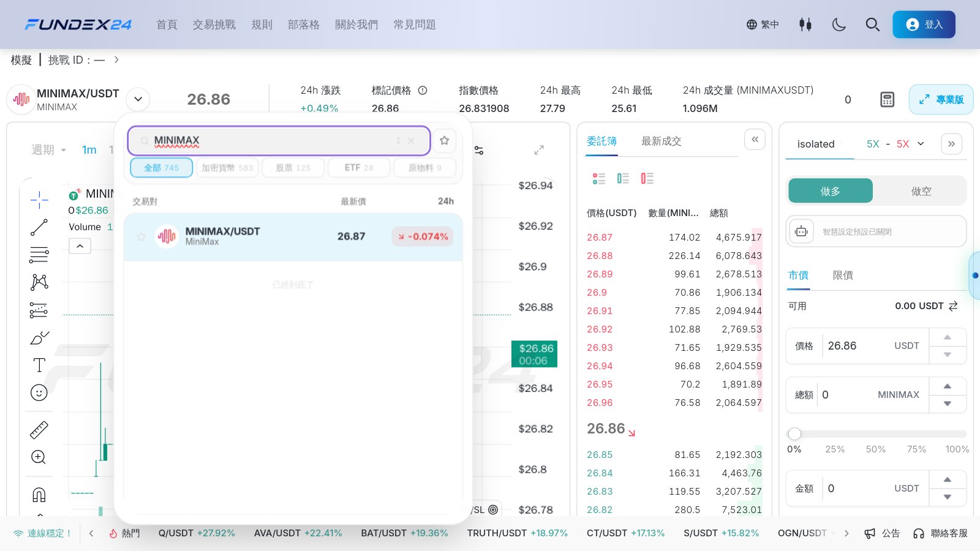Filter search by ETF category
Viewport: 980px width, 551px height.
pos(359,168)
